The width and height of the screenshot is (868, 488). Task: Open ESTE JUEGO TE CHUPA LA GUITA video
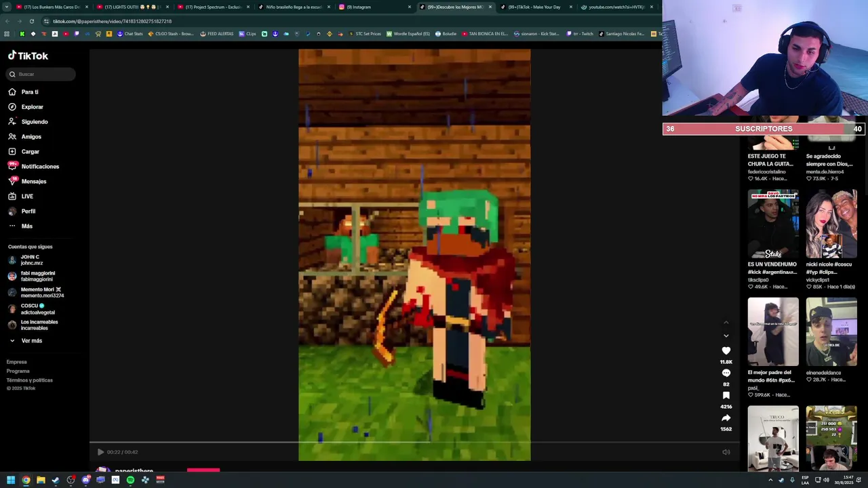coord(770,160)
